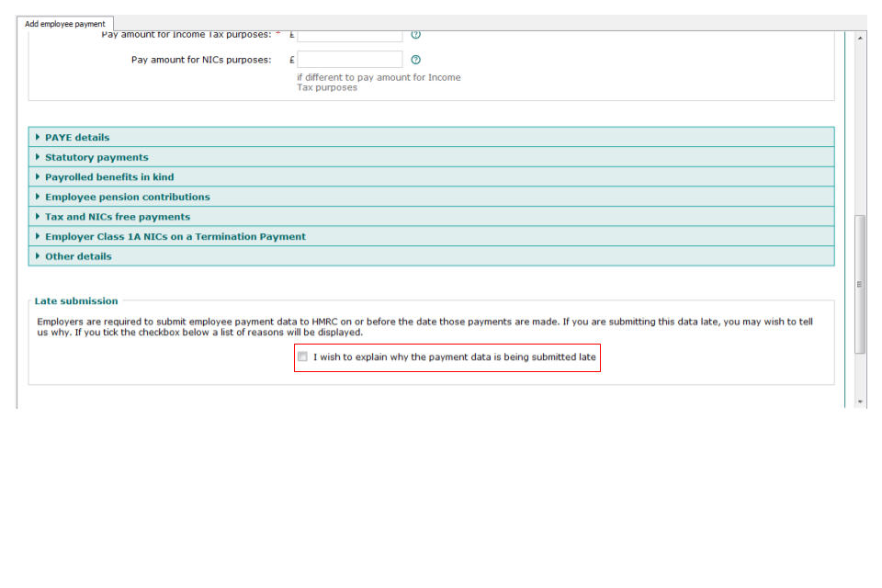Open help for Income Tax pay amount

pyautogui.click(x=415, y=35)
